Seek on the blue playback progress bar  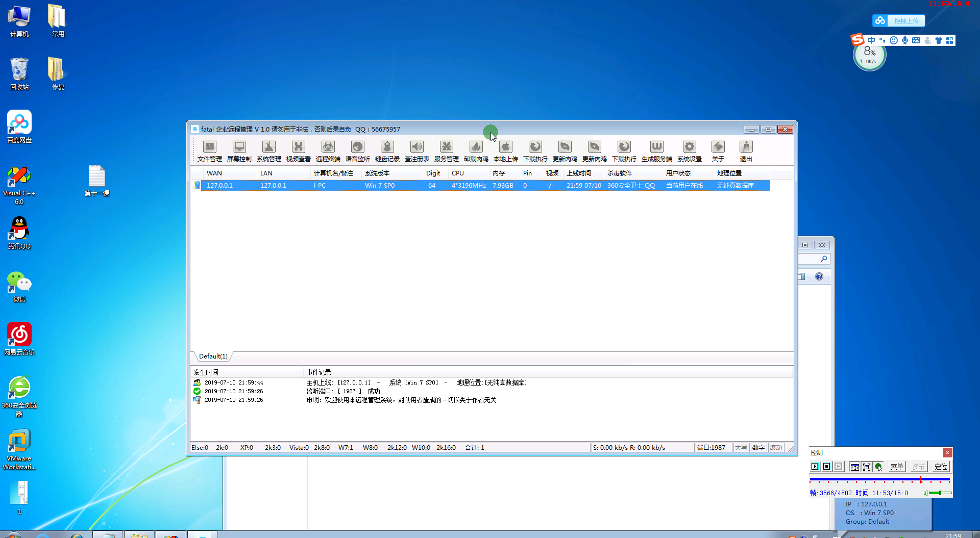pos(879,480)
